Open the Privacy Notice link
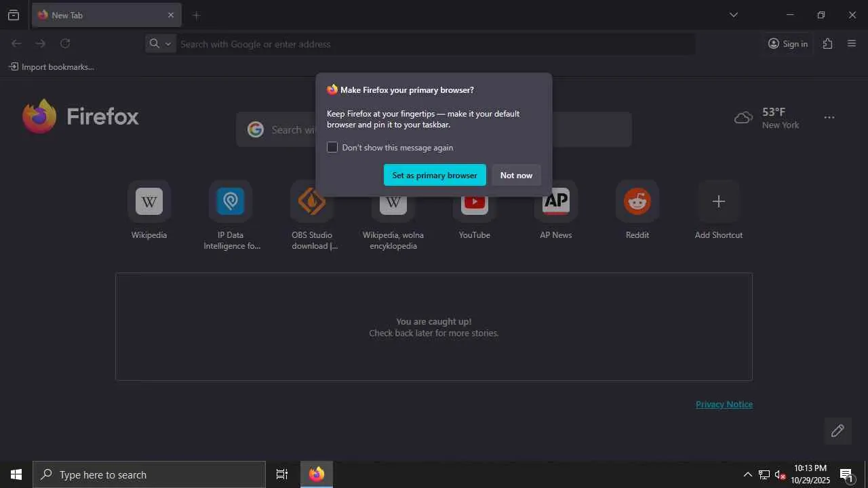Image resolution: width=868 pixels, height=488 pixels. pos(724,404)
